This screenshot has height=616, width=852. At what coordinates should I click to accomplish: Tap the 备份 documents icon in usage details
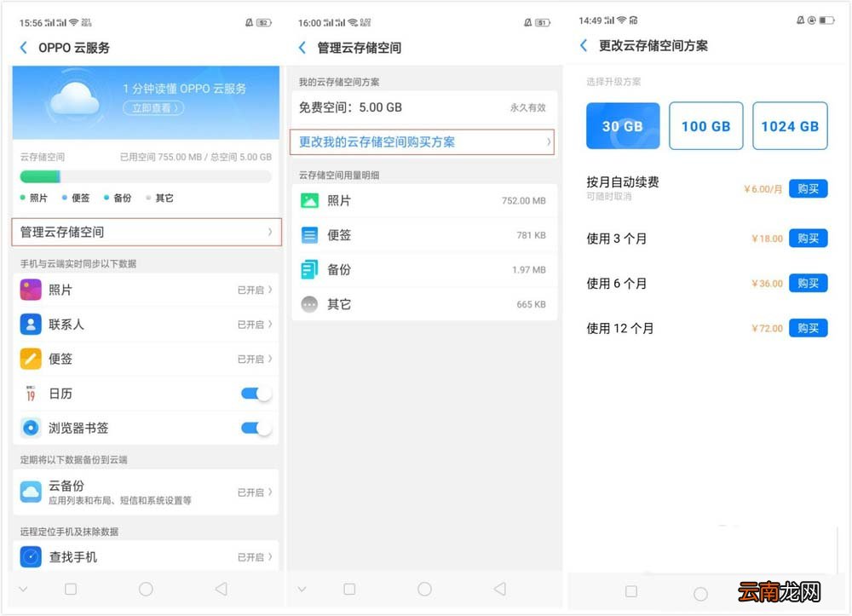[x=309, y=269]
